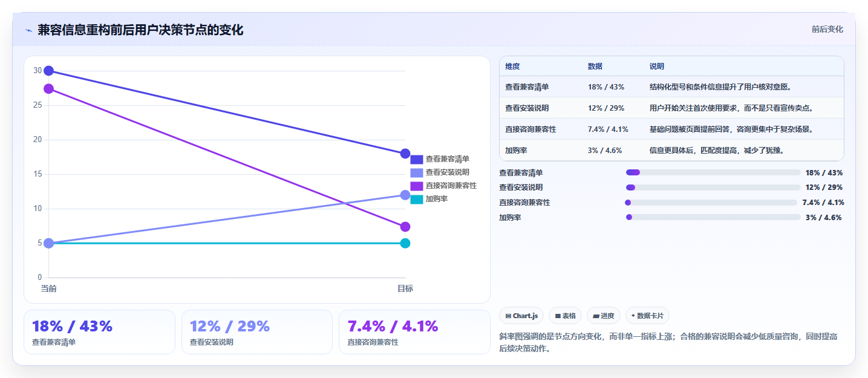This screenshot has height=378, width=868.
Task: Click 加购率 label in progress list
Action: [x=510, y=218]
